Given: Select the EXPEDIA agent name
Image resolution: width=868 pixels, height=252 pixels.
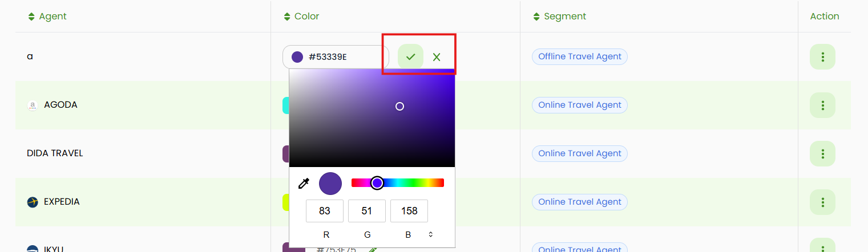Looking at the screenshot, I should click(x=62, y=202).
